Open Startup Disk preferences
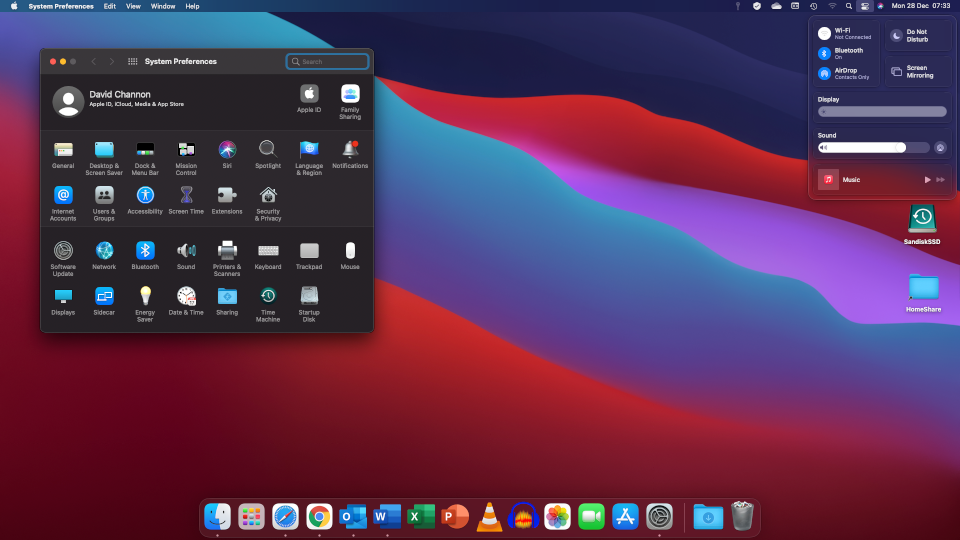This screenshot has width=960, height=540. pos(309,304)
